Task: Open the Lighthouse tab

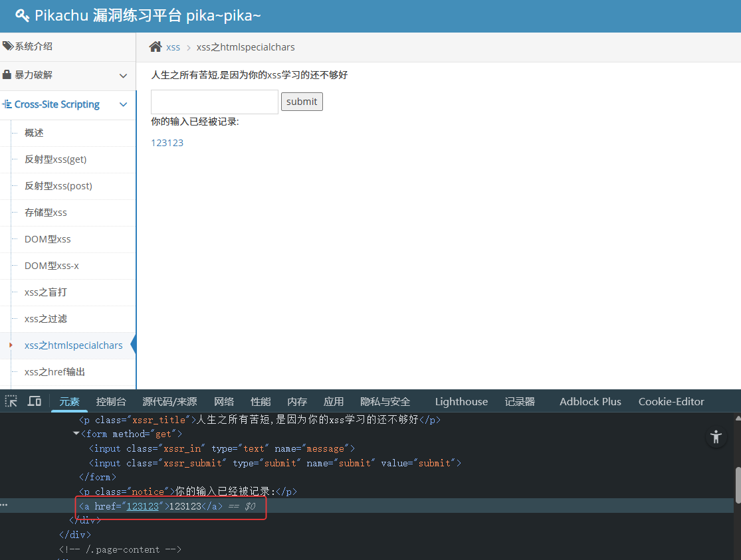Action: [461, 402]
